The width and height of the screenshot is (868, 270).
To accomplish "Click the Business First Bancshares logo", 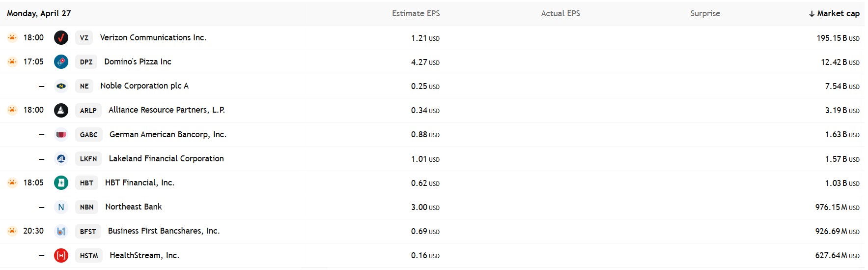I will (x=61, y=231).
